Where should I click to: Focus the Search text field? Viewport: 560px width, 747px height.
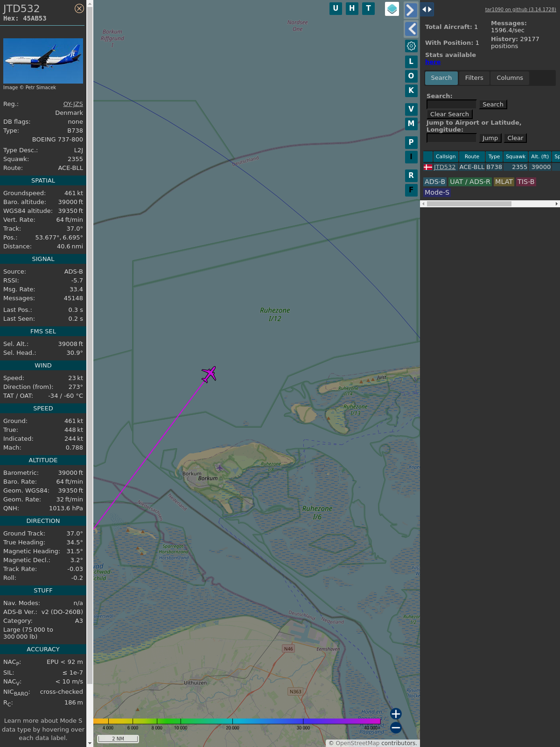452,105
